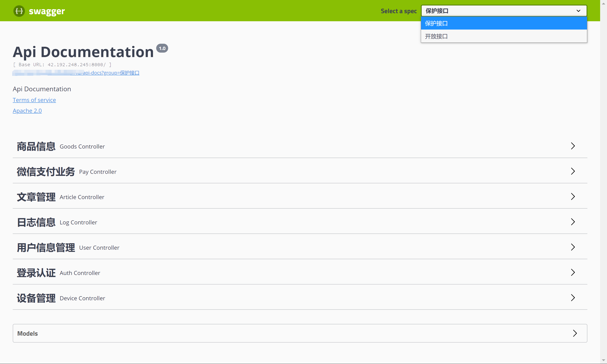
Task: Expand Goods Controller with its chevron arrow
Action: coord(573,146)
